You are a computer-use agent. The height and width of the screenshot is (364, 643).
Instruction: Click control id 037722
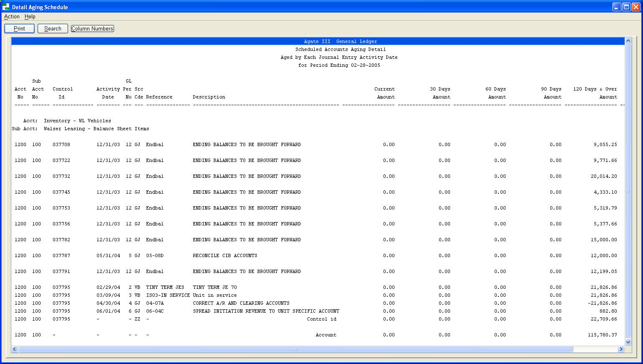61,160
